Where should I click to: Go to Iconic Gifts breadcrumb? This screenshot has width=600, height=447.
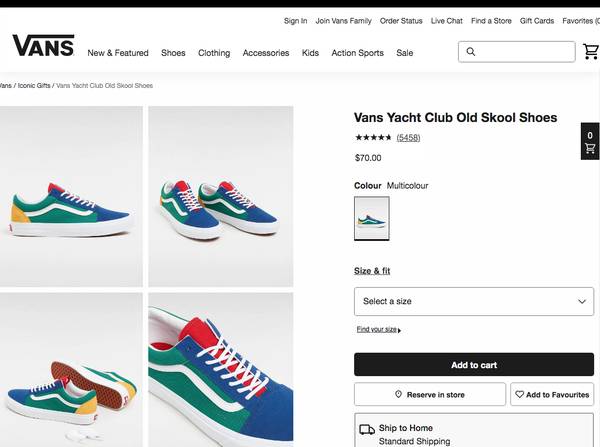[x=33, y=86]
